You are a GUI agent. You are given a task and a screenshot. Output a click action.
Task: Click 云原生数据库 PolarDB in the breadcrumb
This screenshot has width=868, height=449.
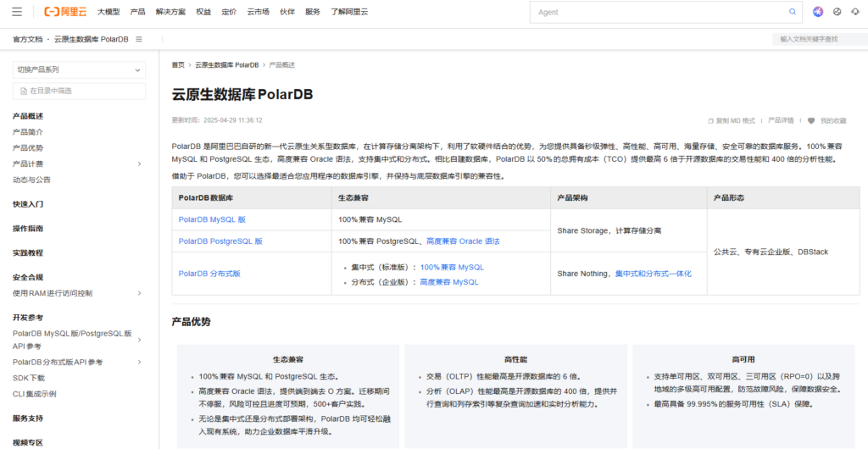(226, 64)
